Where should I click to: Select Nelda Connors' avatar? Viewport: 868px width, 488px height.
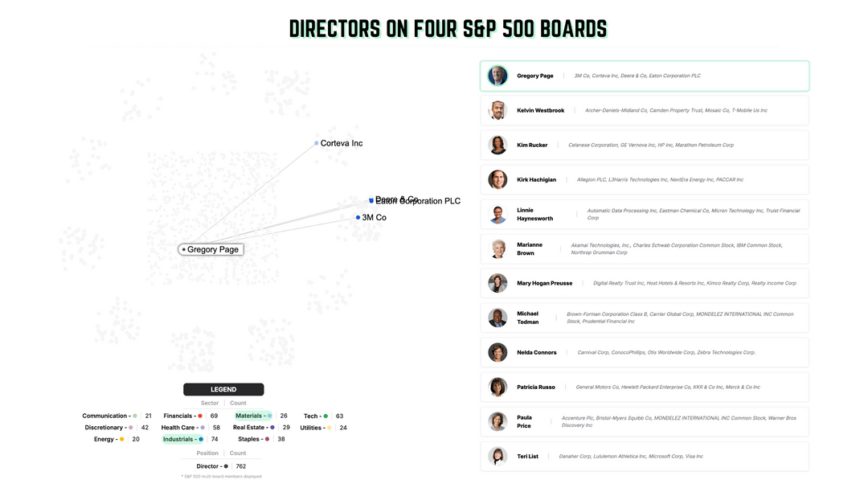[x=497, y=352]
